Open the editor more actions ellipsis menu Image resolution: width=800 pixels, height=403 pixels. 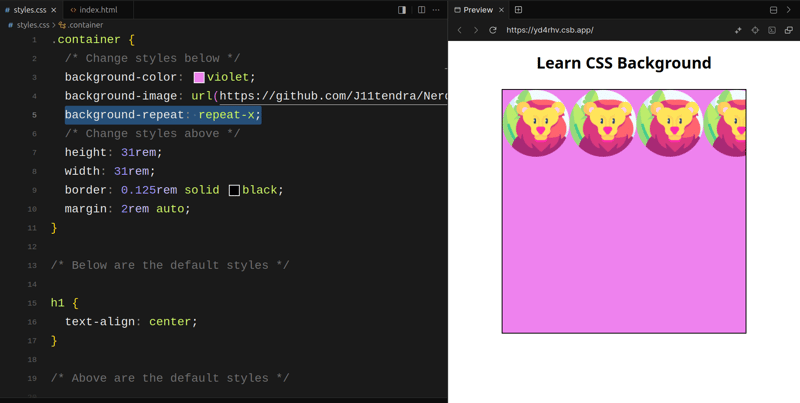pos(436,10)
